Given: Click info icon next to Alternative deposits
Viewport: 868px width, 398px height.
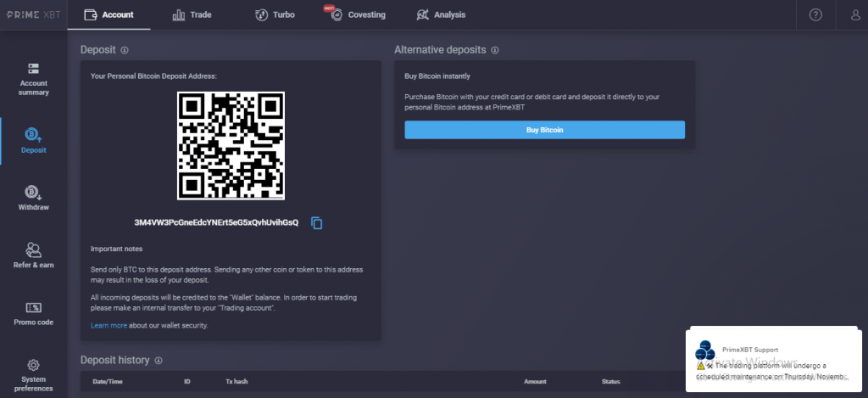Looking at the screenshot, I should click(495, 50).
